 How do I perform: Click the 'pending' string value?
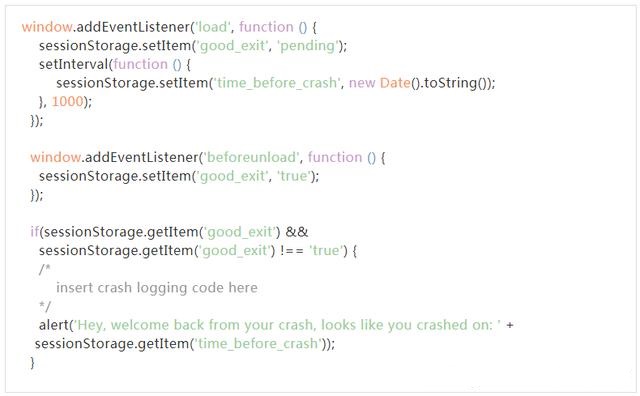click(308, 46)
